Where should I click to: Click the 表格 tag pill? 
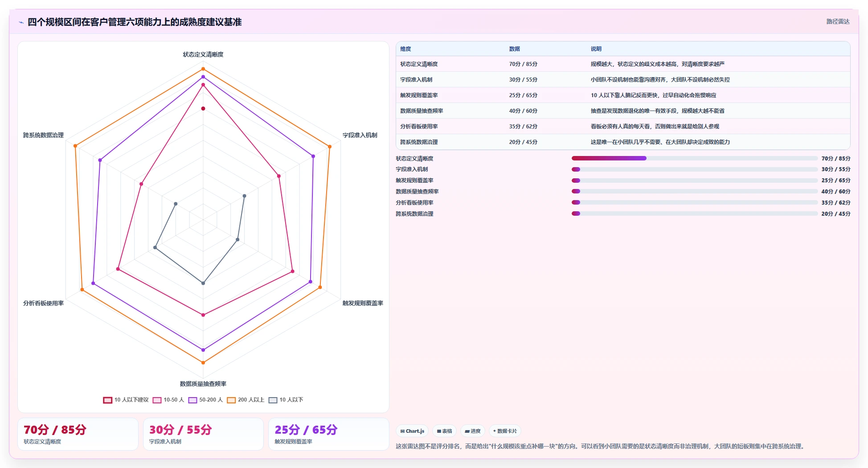click(x=445, y=431)
